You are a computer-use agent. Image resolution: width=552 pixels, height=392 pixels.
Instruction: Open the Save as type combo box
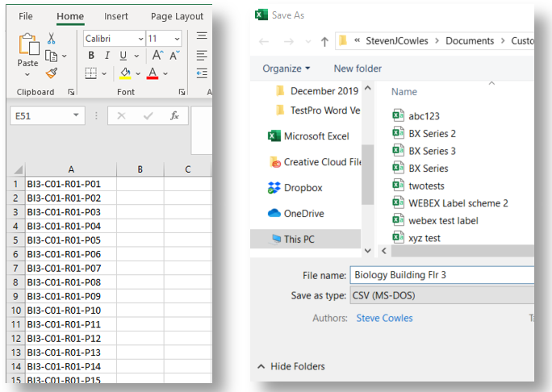442,295
